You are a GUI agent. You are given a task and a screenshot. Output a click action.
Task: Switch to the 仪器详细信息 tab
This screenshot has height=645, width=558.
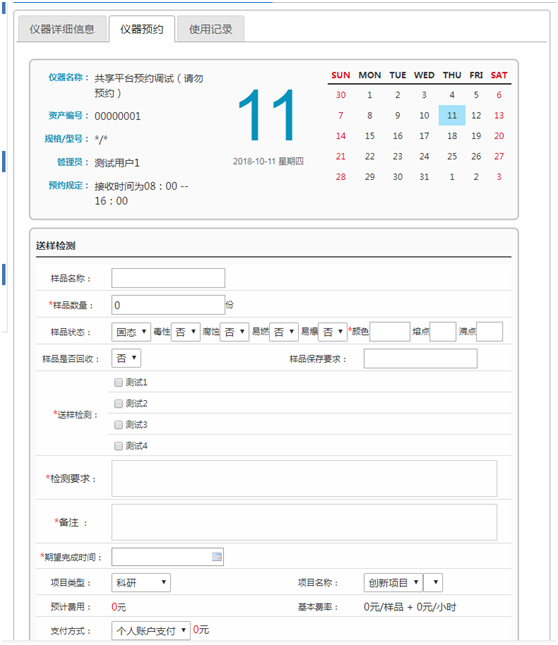tap(62, 29)
